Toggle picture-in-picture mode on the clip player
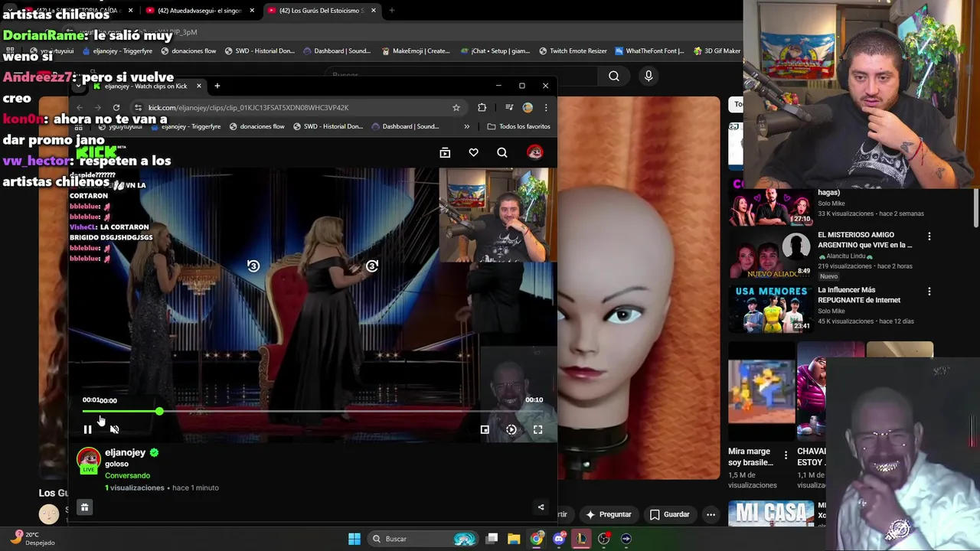This screenshot has width=980, height=551. tap(485, 430)
